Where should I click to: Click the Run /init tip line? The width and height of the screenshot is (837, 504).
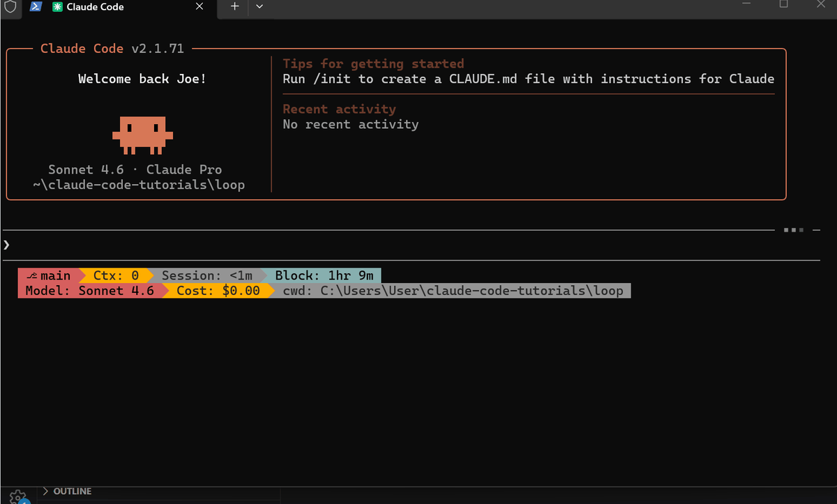pyautogui.click(x=528, y=79)
